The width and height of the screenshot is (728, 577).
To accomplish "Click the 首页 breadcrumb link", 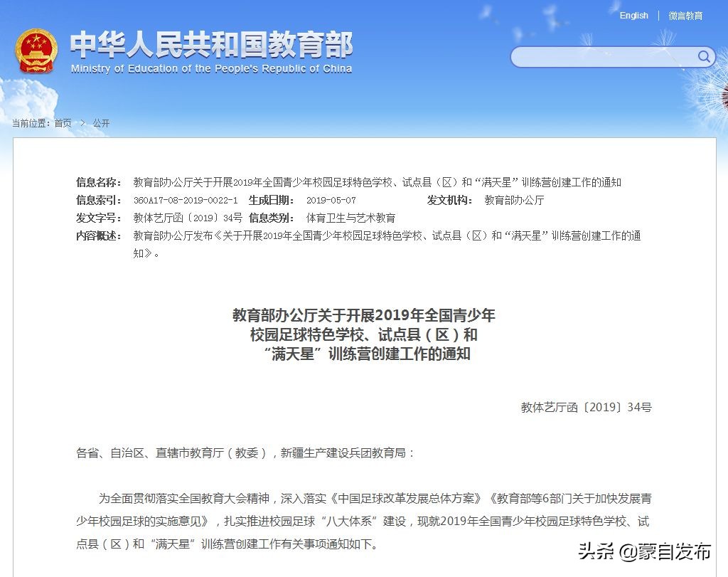I will click(63, 122).
